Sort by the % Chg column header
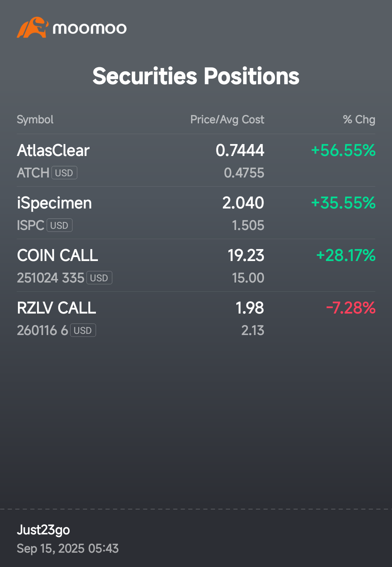Viewport: 392px width, 567px height. pos(359,119)
